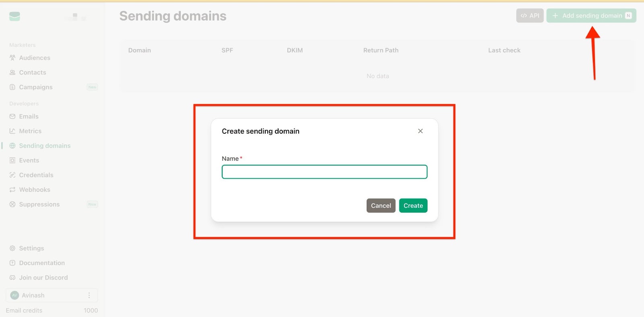Viewport: 644px width, 317px height.
Task: Click the Suppressions blocked icon
Action: coord(12,204)
